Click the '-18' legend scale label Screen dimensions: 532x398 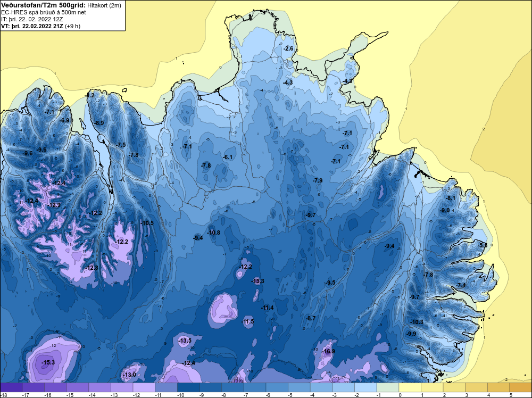point(3,395)
